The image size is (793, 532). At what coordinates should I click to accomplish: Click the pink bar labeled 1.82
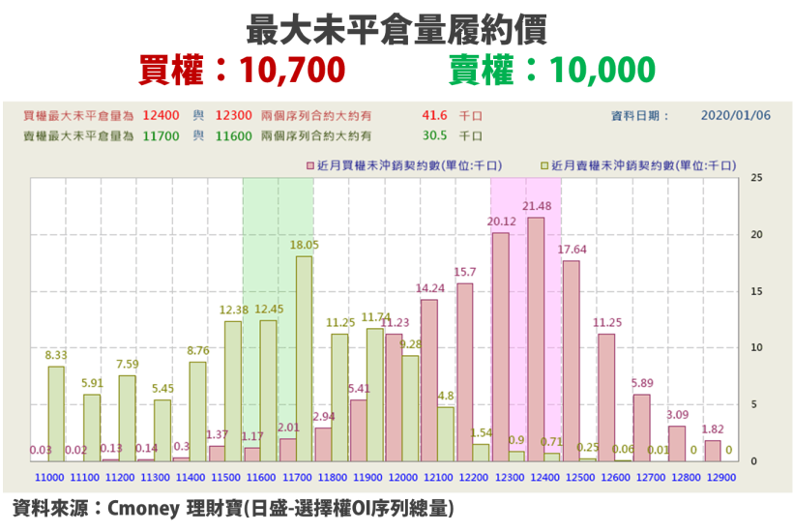pyautogui.click(x=713, y=451)
